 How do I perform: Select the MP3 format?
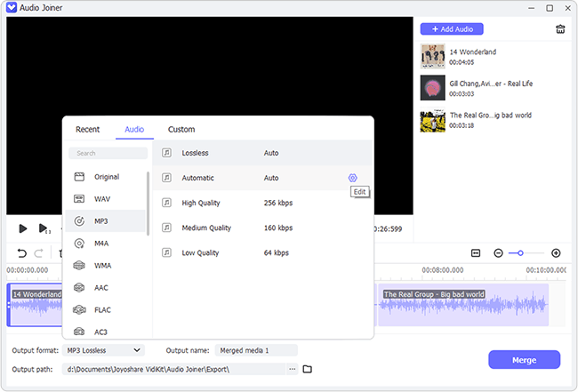[x=106, y=221]
